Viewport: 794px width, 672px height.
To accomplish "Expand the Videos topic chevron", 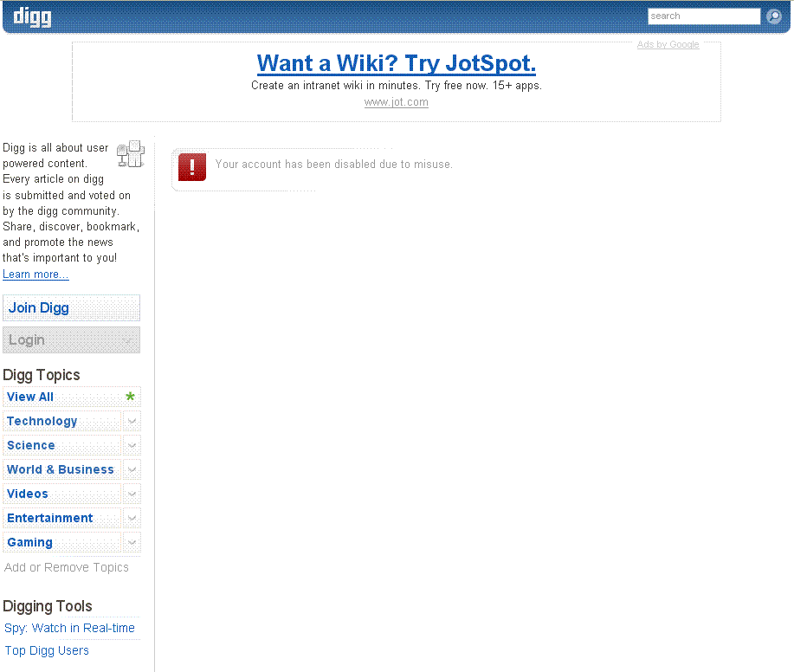I will (x=132, y=494).
